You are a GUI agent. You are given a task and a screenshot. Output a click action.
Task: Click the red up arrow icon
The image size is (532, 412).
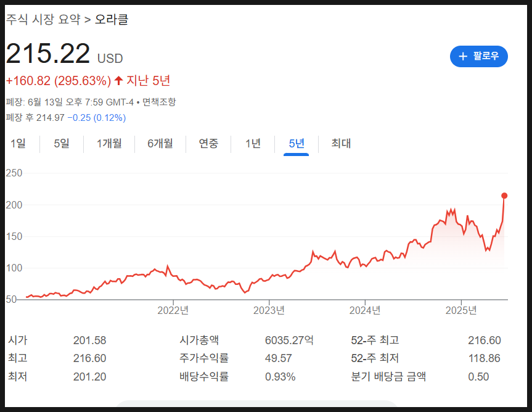[x=118, y=80]
